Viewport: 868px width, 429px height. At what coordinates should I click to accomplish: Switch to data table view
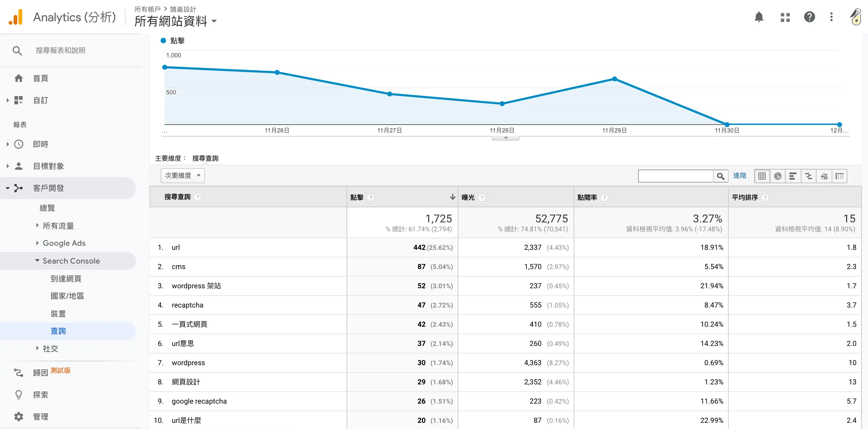[762, 176]
